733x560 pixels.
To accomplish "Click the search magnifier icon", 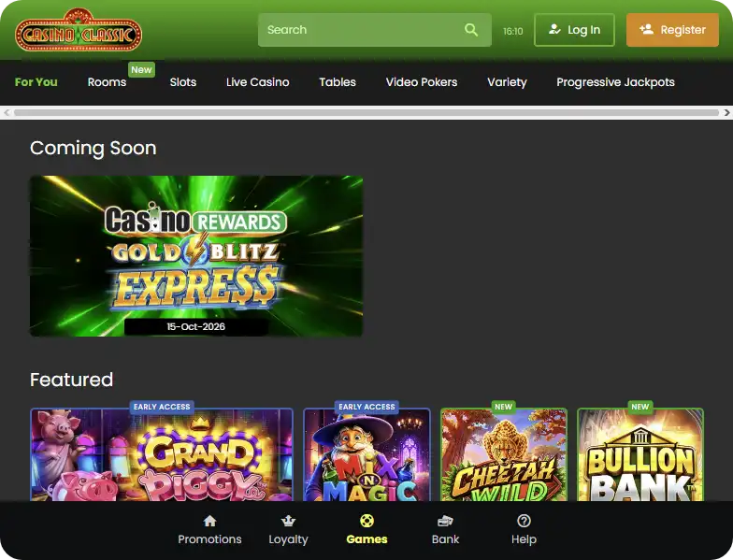I will pyautogui.click(x=471, y=30).
